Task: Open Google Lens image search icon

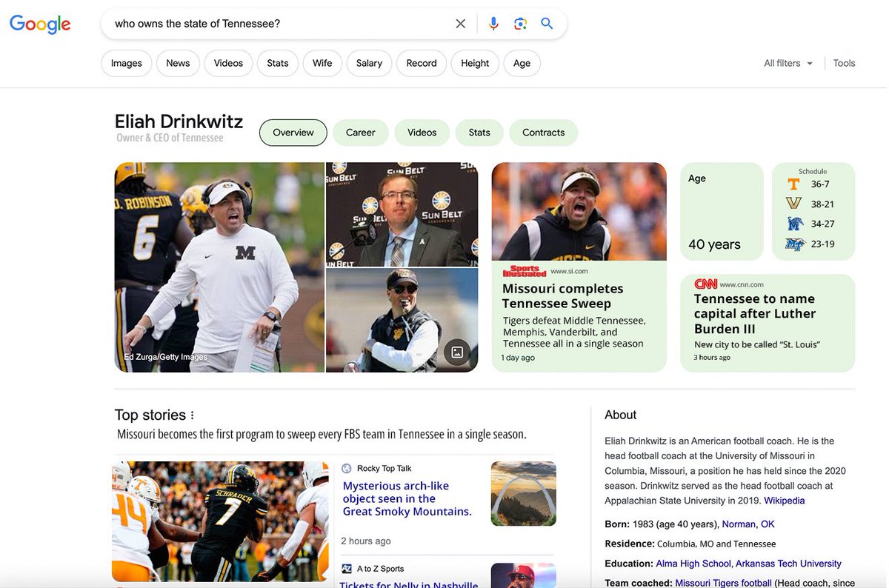Action: 520,24
